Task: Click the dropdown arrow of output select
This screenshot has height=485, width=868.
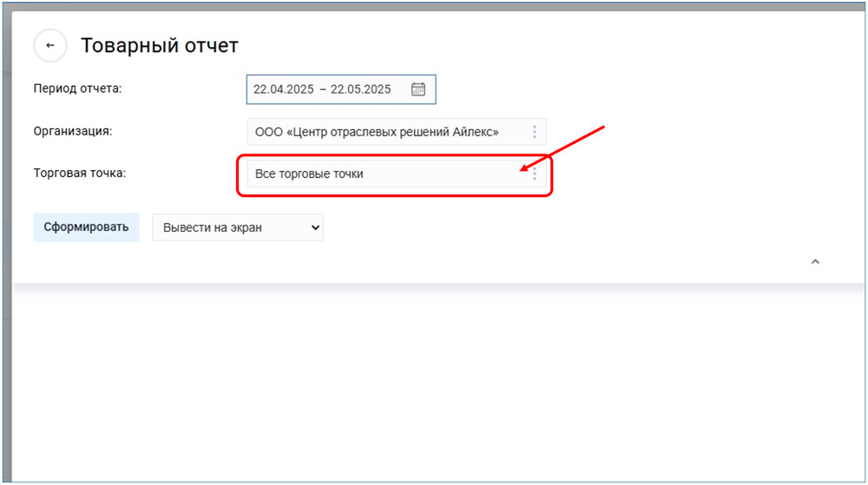Action: point(315,228)
